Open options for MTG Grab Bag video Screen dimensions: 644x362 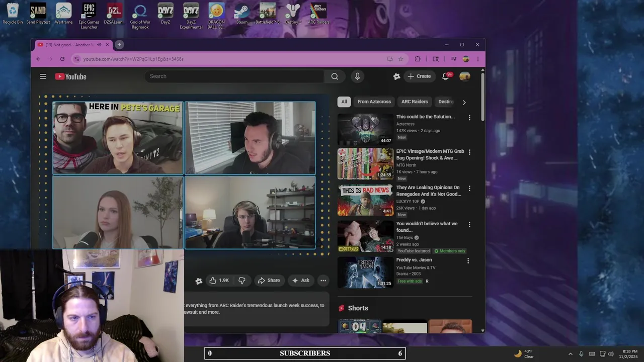click(469, 152)
